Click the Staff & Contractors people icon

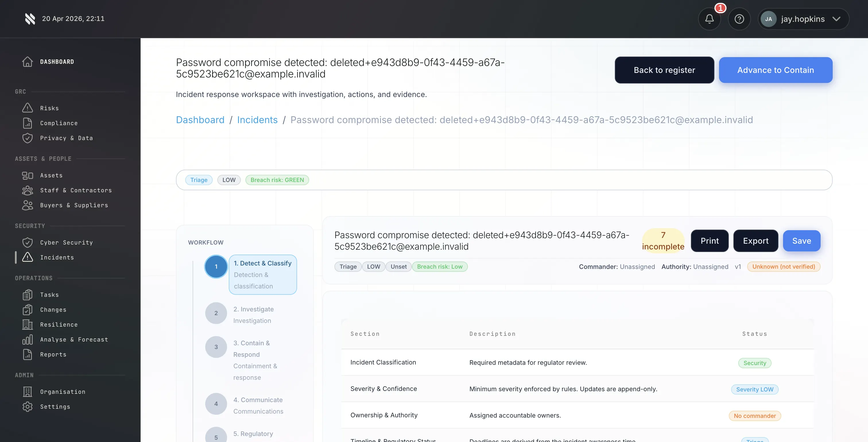tap(28, 190)
